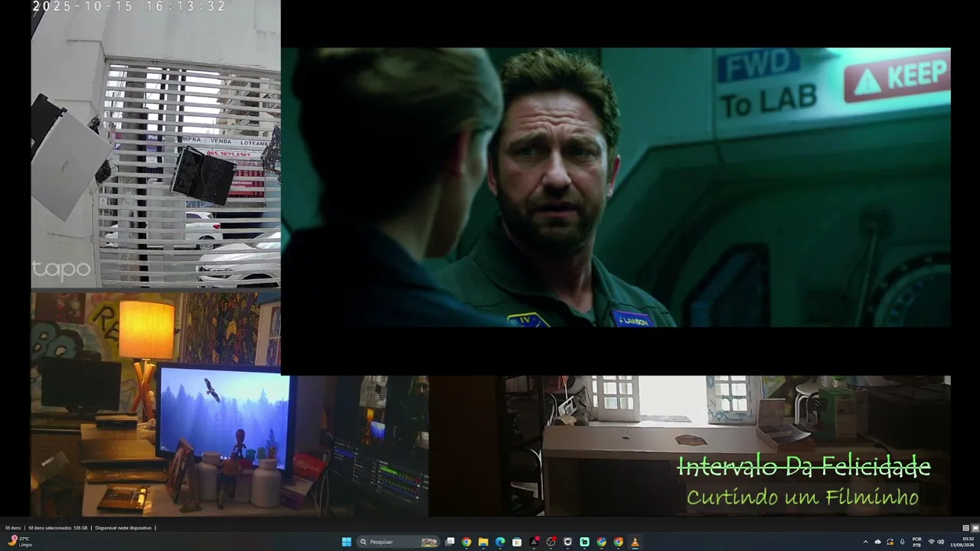This screenshot has height=551, width=980.
Task: Click the desk webcam feed with blue monitor
Action: pos(230,404)
